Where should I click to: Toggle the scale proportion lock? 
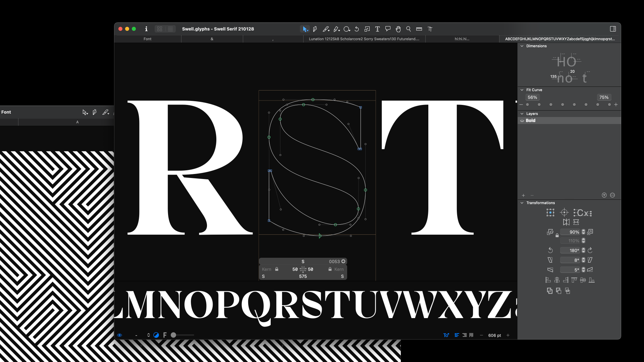[557, 236]
